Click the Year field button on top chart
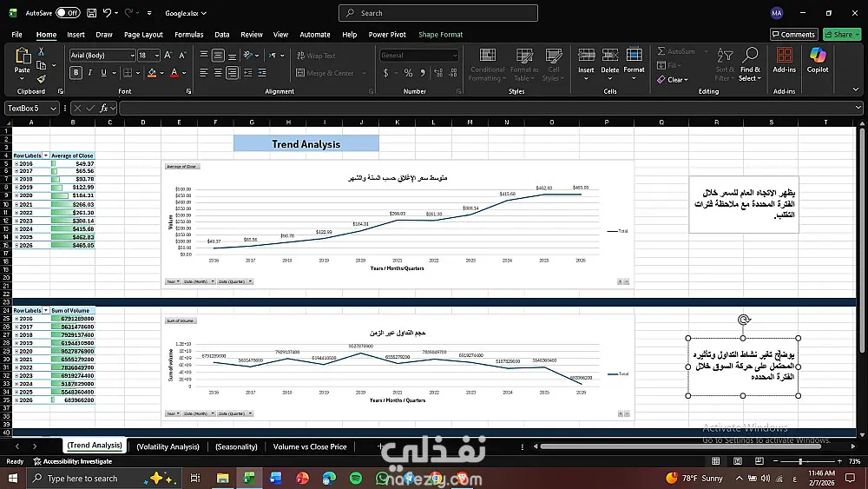Image resolution: width=868 pixels, height=489 pixels. tap(173, 281)
